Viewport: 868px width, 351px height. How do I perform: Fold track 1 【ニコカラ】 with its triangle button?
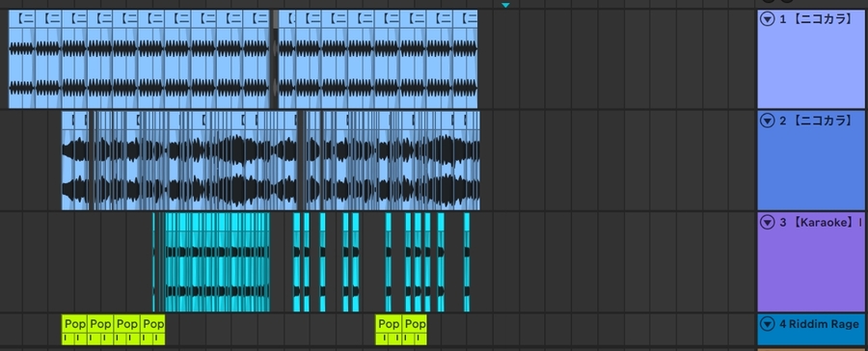click(x=768, y=19)
